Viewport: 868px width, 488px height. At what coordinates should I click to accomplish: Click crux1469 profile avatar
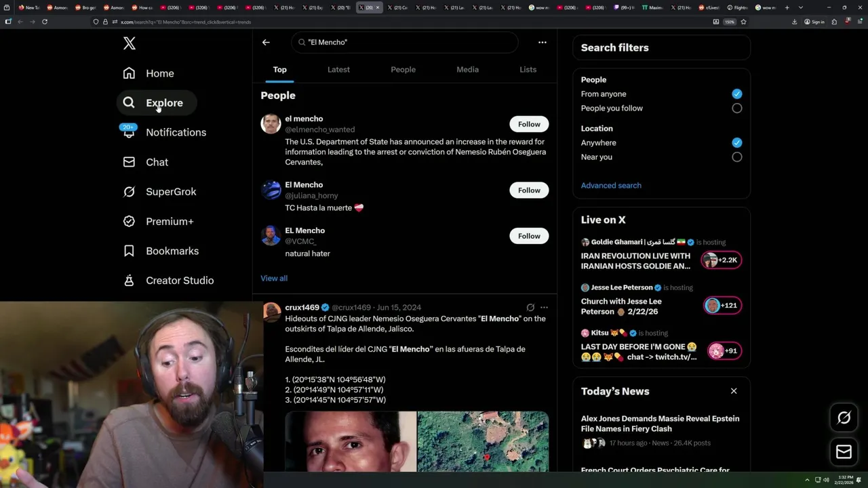point(272,312)
